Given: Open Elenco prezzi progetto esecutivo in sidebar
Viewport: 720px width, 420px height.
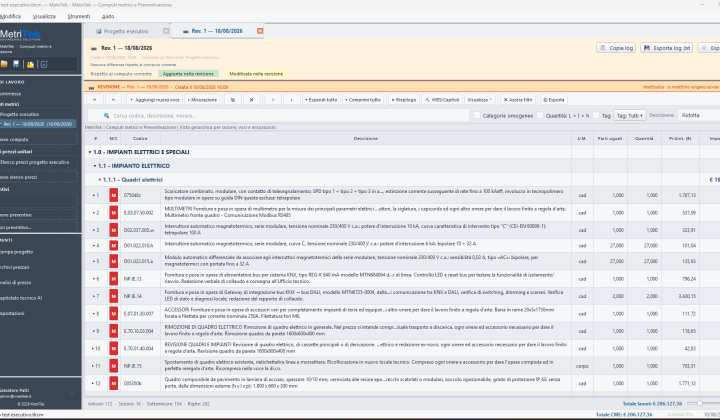Looking at the screenshot, I should point(38,162).
